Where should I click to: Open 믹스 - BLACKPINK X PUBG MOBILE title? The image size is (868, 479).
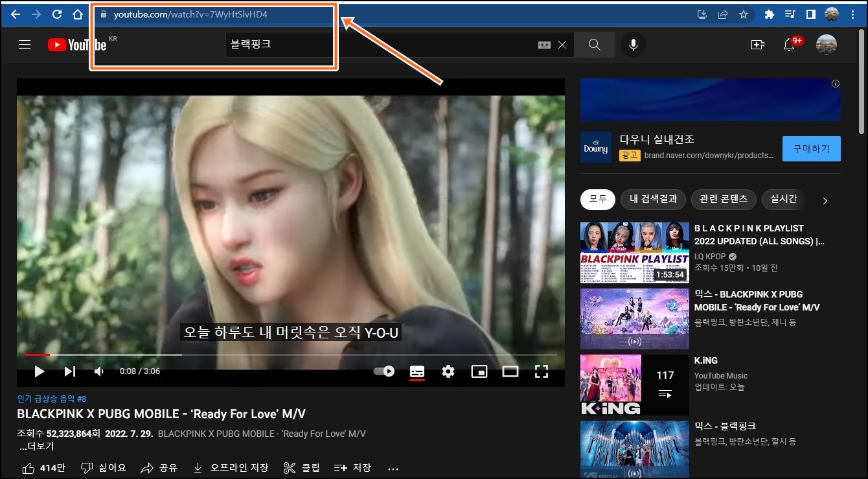point(757,301)
